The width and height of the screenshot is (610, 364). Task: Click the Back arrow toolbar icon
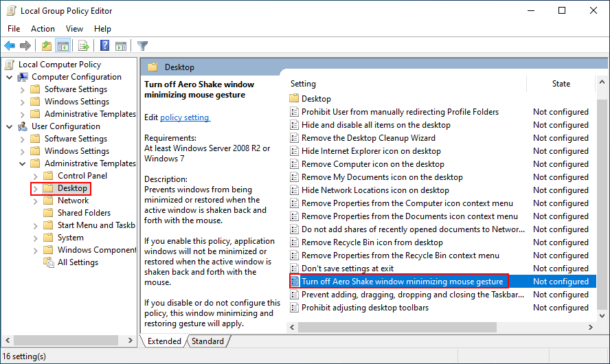click(10, 46)
